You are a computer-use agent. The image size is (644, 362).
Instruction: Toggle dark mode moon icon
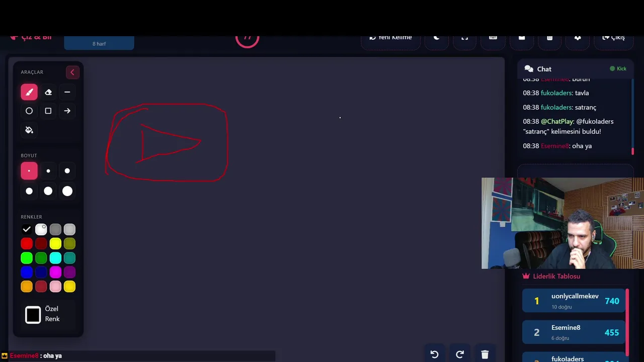click(x=437, y=38)
